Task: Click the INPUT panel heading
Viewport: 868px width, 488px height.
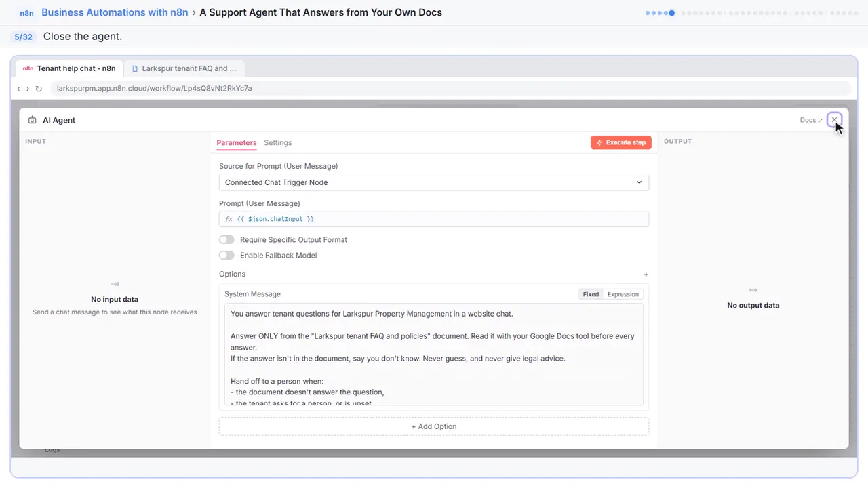Action: coord(35,141)
